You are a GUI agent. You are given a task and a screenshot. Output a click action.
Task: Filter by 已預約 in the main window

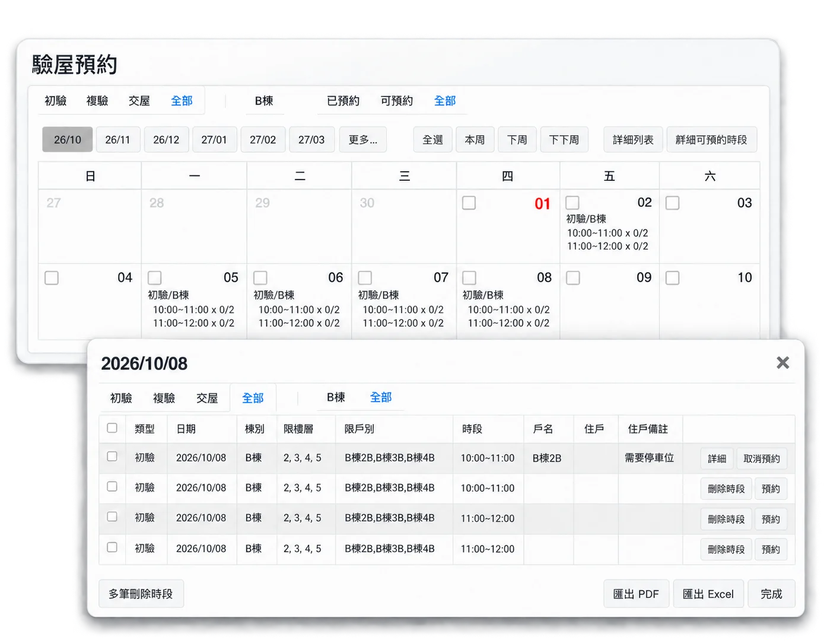pyautogui.click(x=343, y=101)
